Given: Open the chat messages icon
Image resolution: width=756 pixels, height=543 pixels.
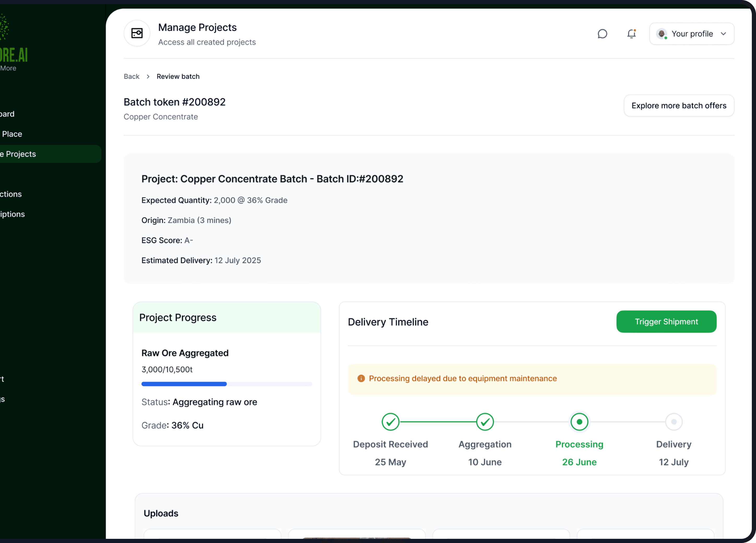Looking at the screenshot, I should click(602, 34).
